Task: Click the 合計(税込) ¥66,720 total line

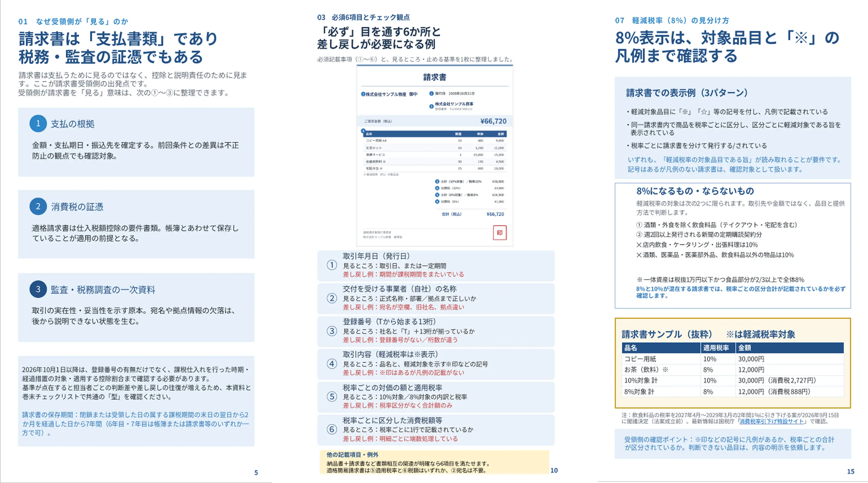Action: click(473, 214)
